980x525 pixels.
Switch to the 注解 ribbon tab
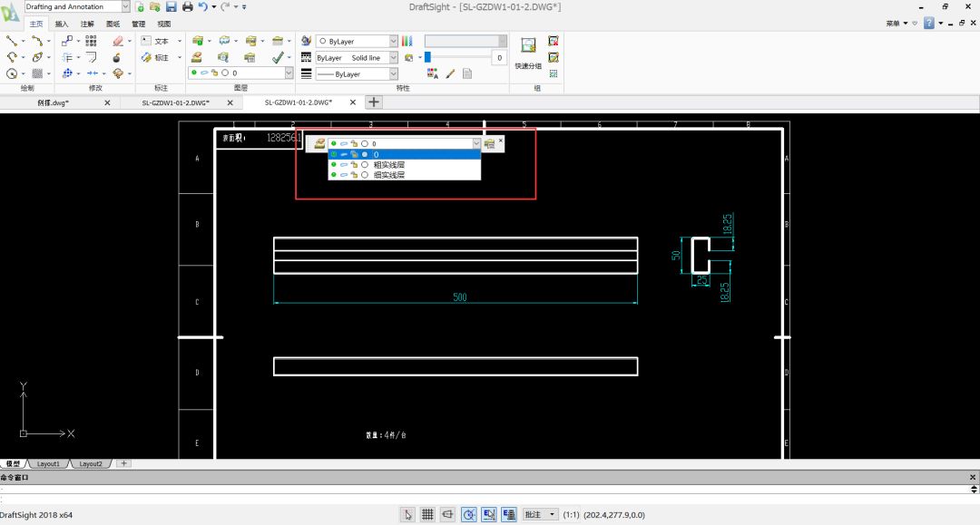(x=87, y=24)
